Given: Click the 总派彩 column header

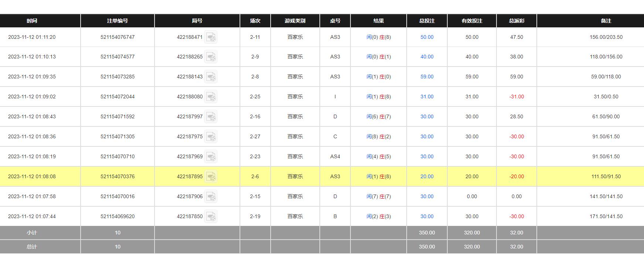Looking at the screenshot, I should [x=516, y=21].
